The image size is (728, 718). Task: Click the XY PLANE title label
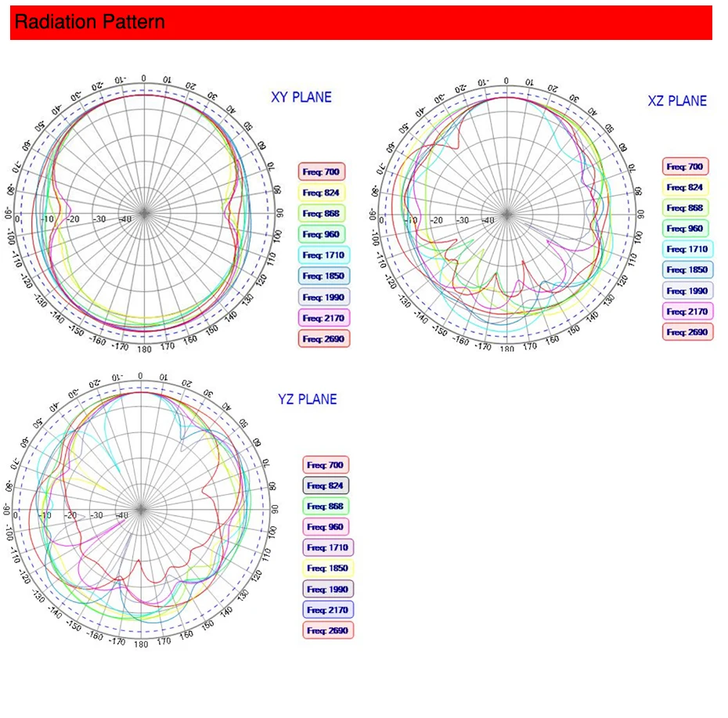click(x=301, y=97)
